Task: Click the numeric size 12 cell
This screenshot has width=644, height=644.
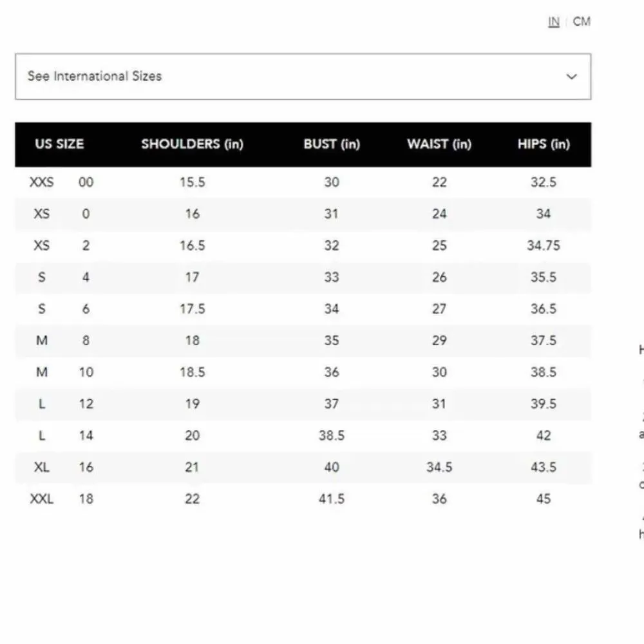Action: [x=86, y=404]
